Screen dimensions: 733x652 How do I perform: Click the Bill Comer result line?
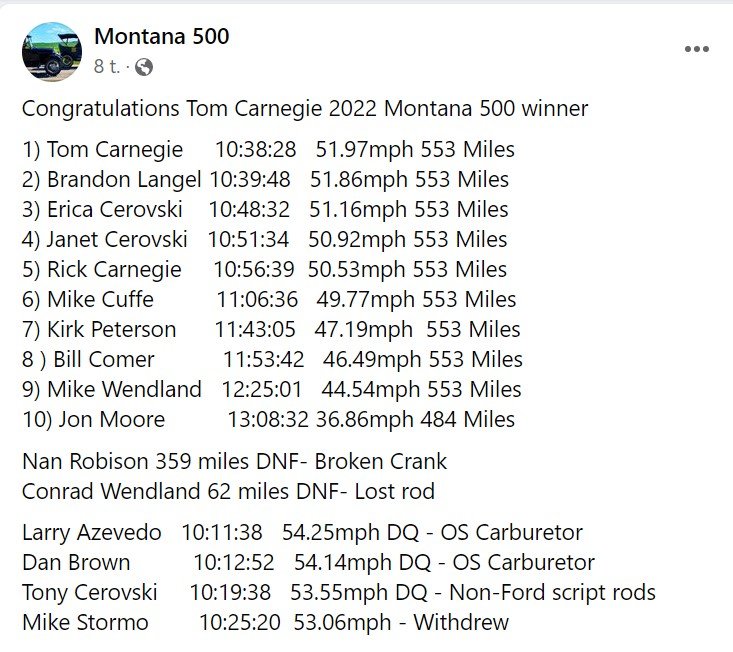272,360
